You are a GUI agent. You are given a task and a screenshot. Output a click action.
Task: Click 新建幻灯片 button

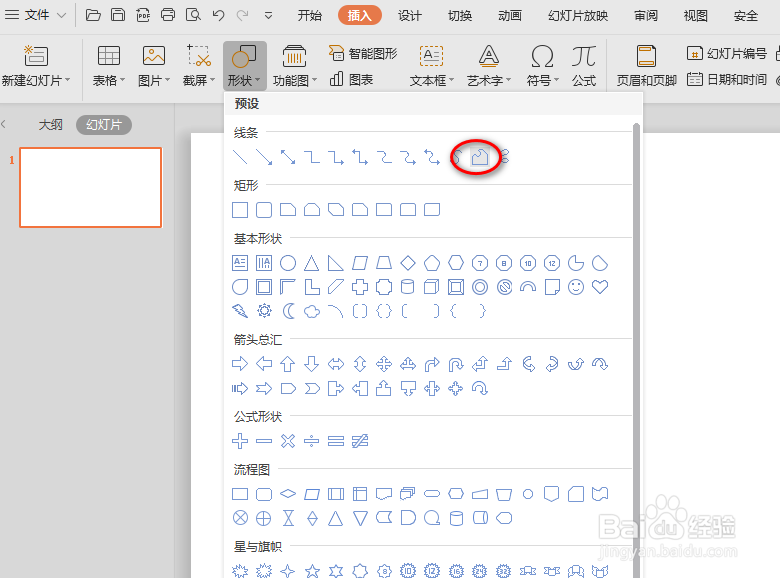(36, 66)
